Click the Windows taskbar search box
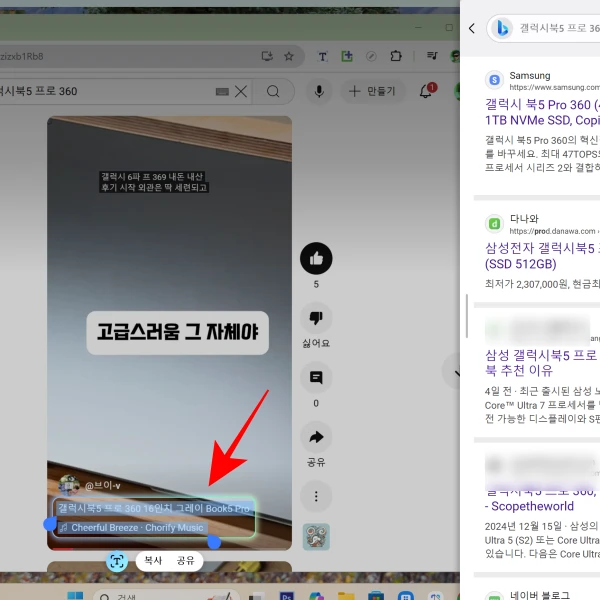This screenshot has height=600, width=600. pyautogui.click(x=167, y=595)
